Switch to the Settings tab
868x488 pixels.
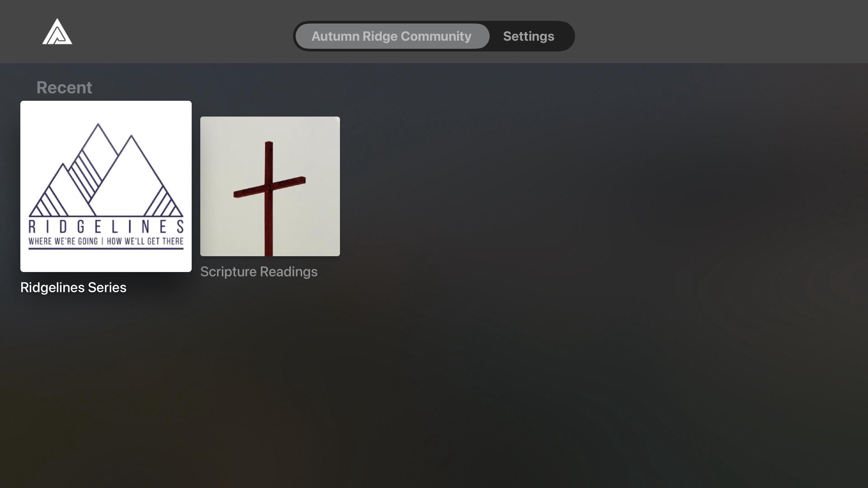point(528,36)
